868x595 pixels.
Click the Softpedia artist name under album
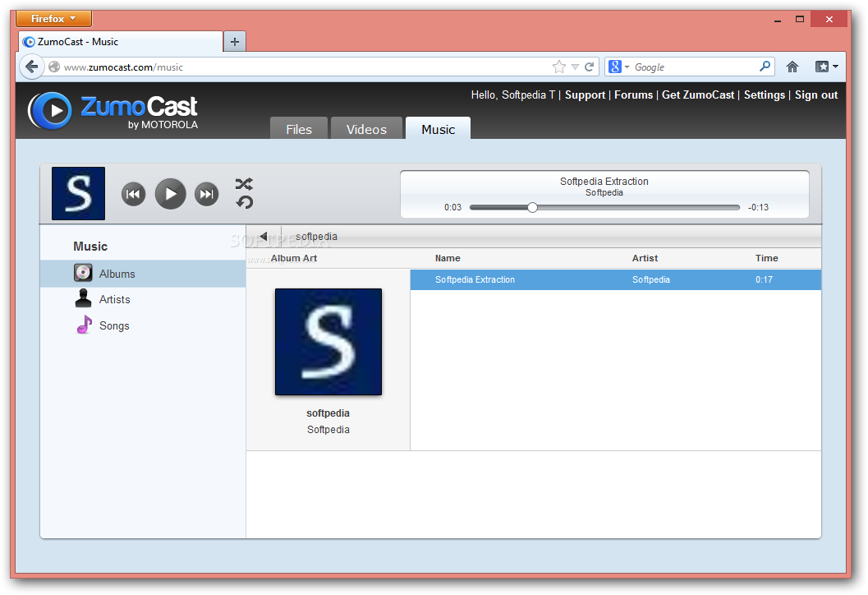pos(328,430)
